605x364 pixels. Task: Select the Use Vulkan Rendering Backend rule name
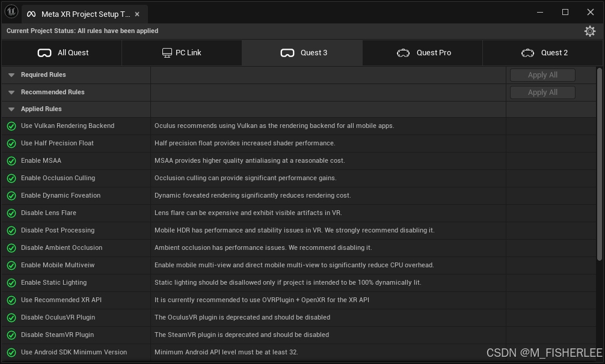[67, 126]
